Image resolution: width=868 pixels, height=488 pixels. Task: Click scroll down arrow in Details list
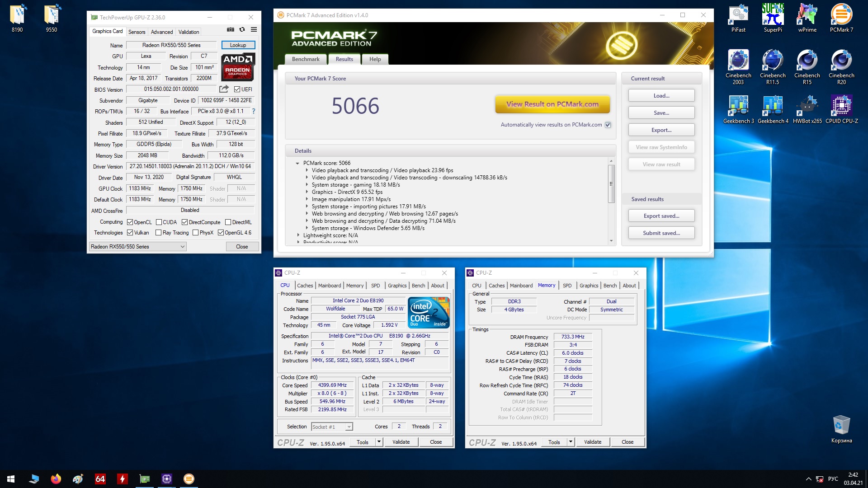pyautogui.click(x=611, y=241)
